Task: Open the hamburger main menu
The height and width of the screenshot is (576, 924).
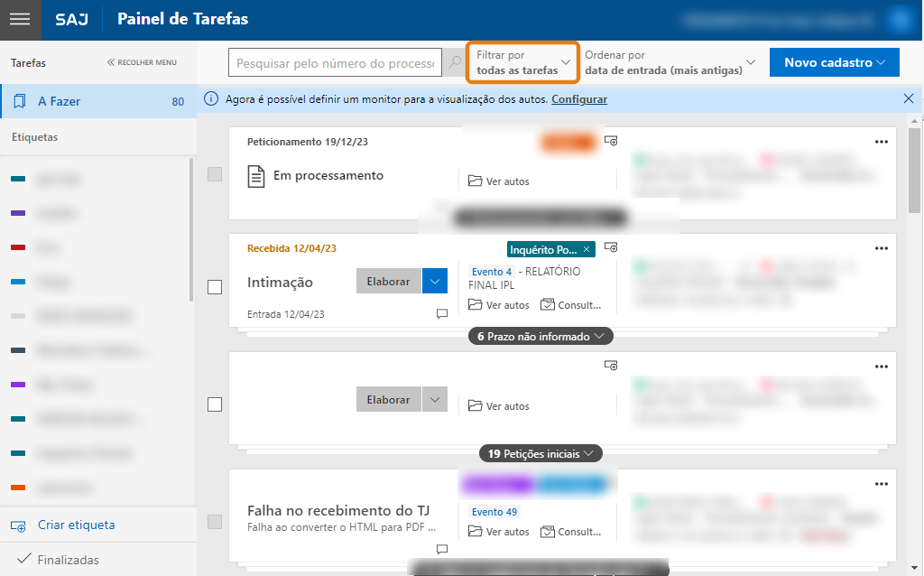Action: [20, 20]
